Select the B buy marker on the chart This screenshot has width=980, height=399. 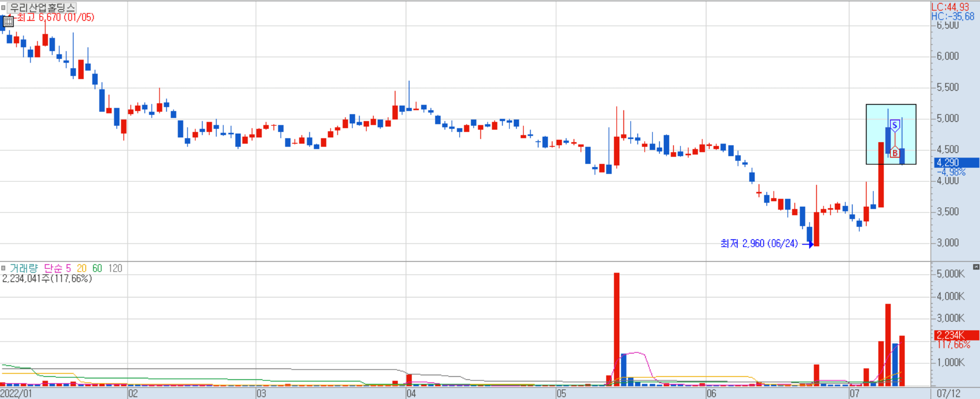pos(894,153)
